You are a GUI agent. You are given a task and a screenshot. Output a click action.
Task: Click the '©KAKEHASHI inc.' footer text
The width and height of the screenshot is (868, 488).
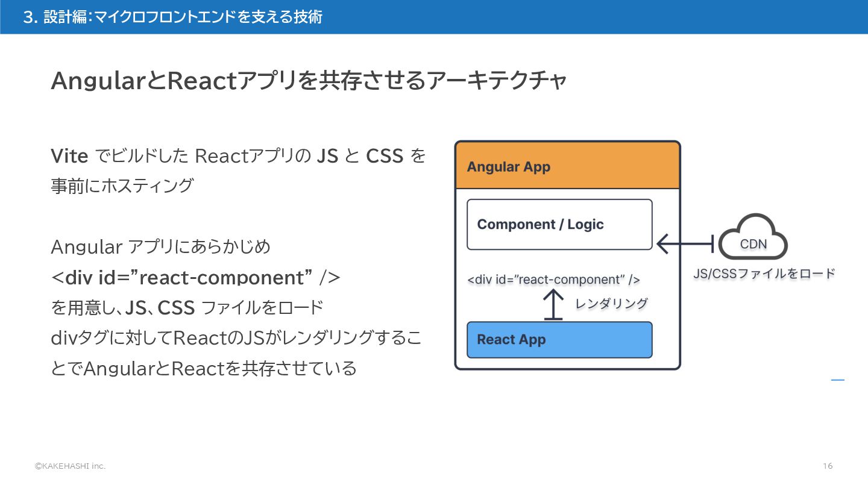click(x=70, y=466)
